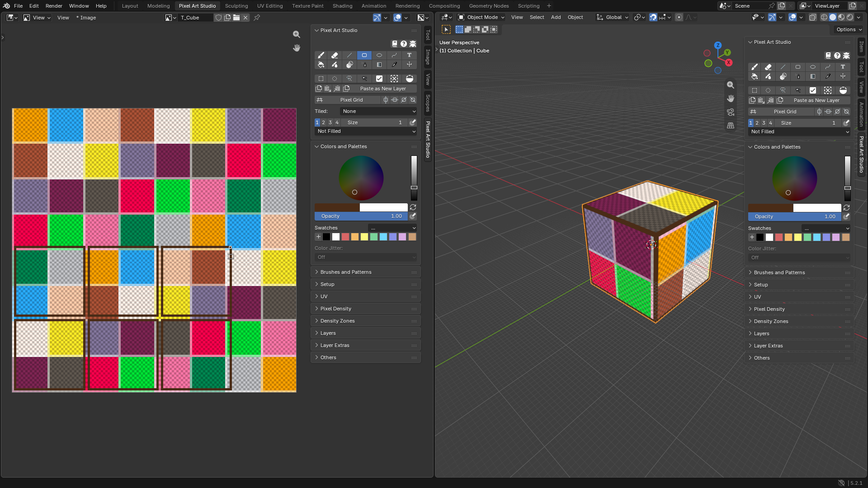Pick the black swatch in image editor panel

pyautogui.click(x=326, y=237)
